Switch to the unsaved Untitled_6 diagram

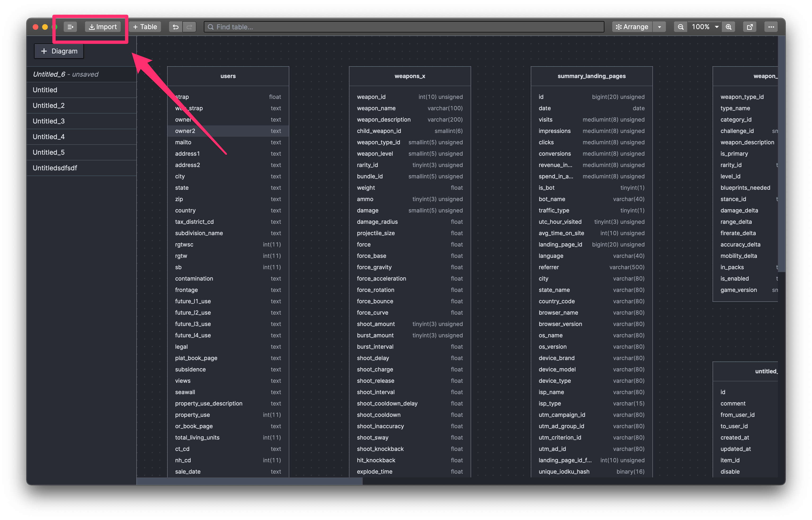tap(66, 74)
